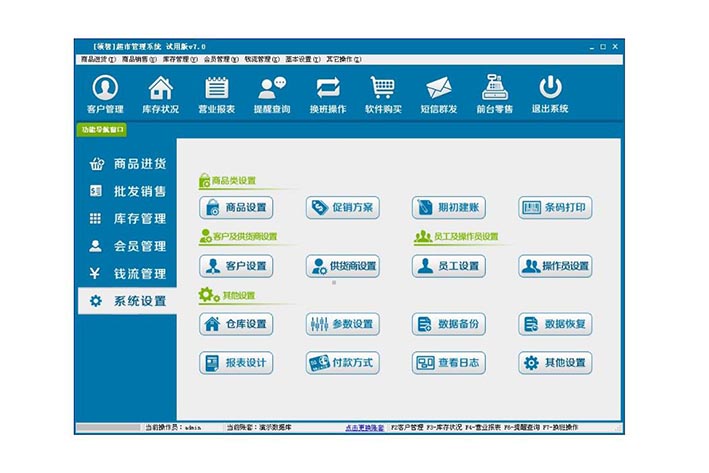Select 系统设置 in the sidebar
This screenshot has height=473, width=709.
click(127, 301)
